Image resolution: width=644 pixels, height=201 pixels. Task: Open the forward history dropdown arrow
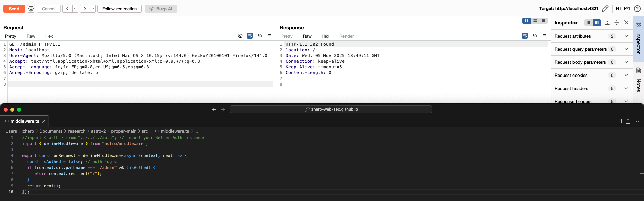[x=93, y=9]
